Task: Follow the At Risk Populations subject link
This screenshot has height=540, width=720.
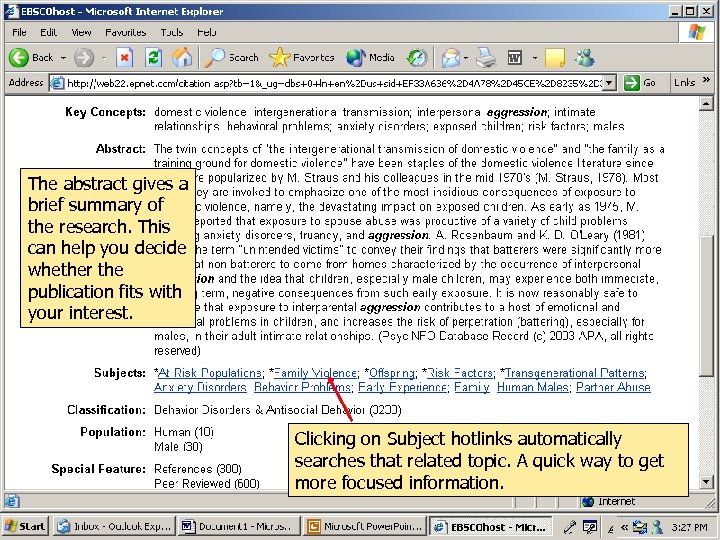Action: (210, 373)
